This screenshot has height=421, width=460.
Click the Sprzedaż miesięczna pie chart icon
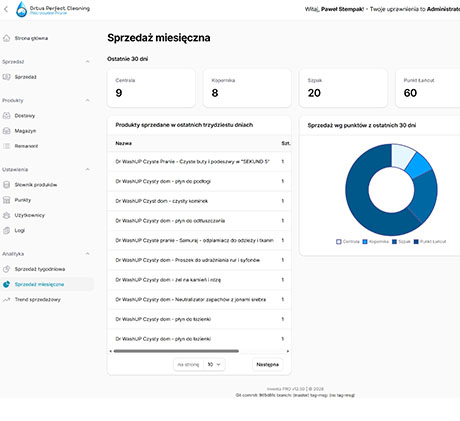(x=6, y=284)
